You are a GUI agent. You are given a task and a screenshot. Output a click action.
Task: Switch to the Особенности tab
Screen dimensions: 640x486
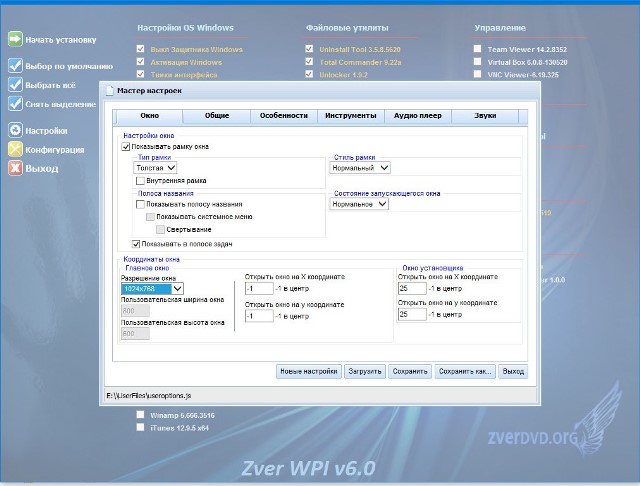coord(284,116)
